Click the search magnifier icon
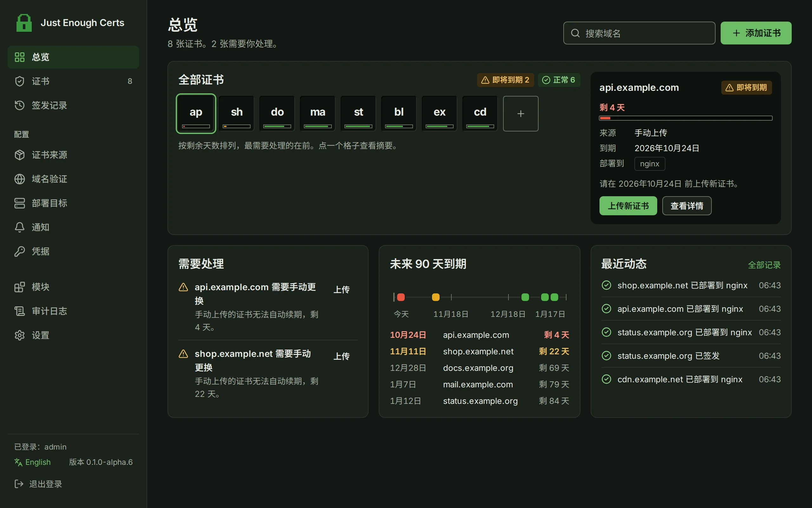This screenshot has width=812, height=508. (575, 33)
